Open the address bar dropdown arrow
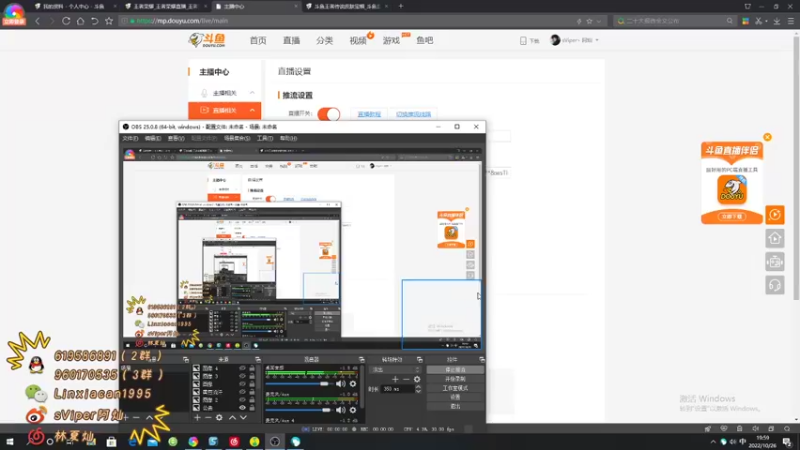This screenshot has width=800, height=450. tap(598, 21)
